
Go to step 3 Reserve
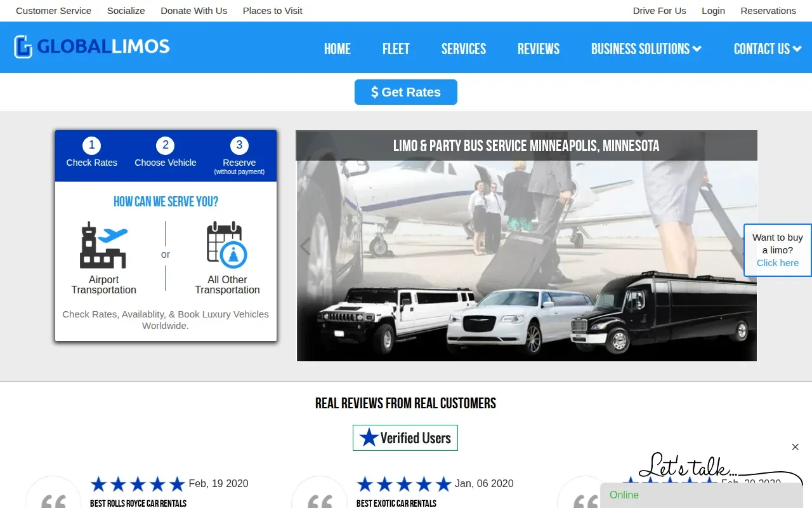tap(239, 156)
